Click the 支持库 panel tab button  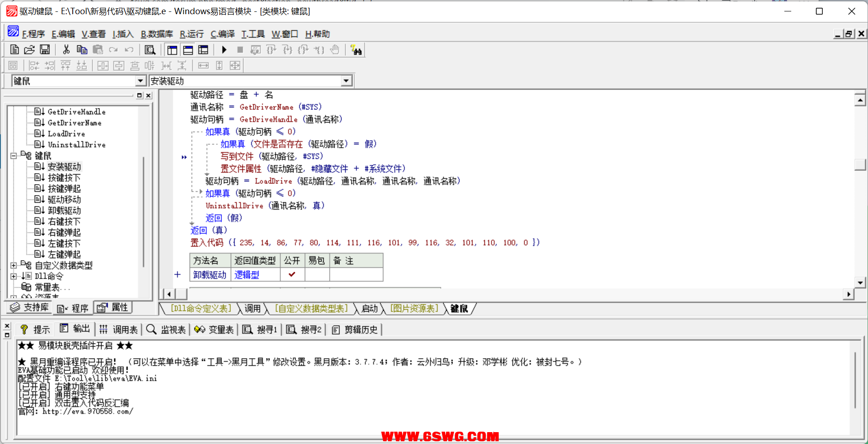(x=29, y=307)
